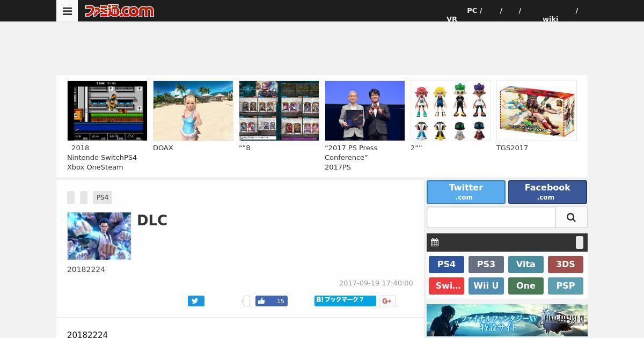Click the article's fists thumbnail image
The width and height of the screenshot is (644, 338).
(x=99, y=236)
